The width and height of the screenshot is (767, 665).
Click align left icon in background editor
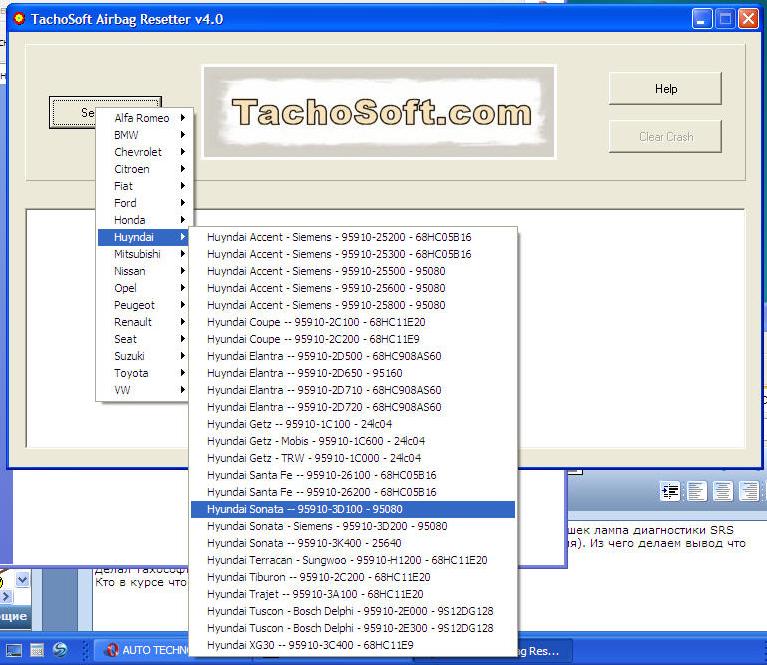coord(696,491)
